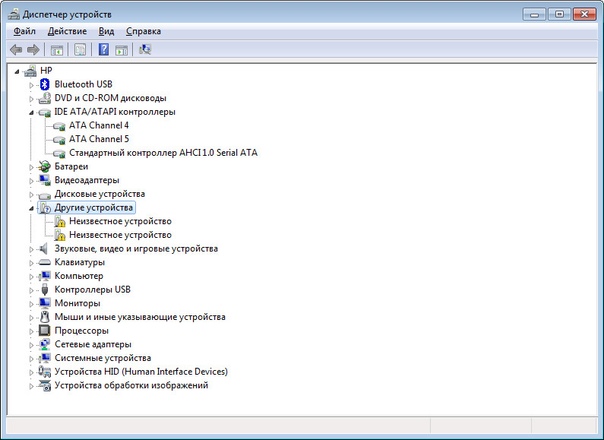Viewport: 604px width, 440px height.
Task: Click the Устройства обработки изображений camera icon
Action: coord(45,385)
